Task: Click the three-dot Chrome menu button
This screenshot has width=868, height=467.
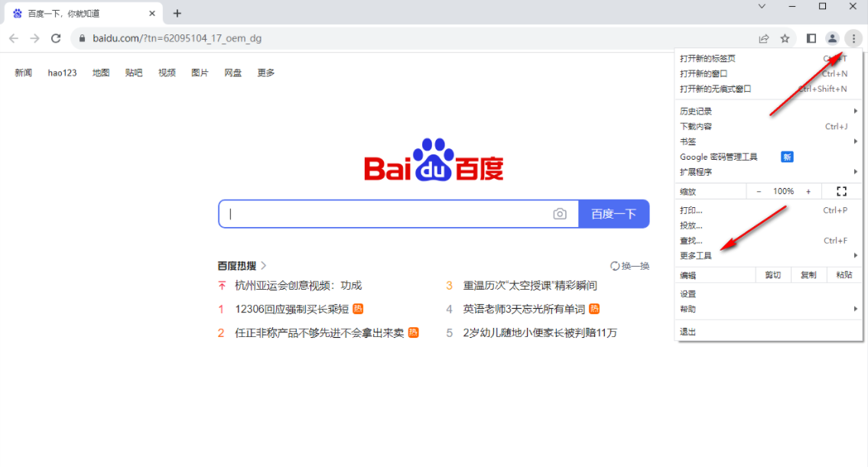Action: (853, 38)
